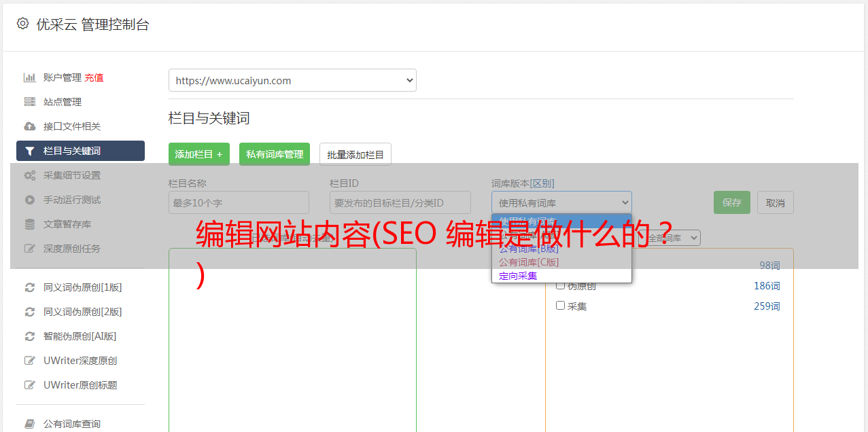The width and height of the screenshot is (868, 432).
Task: Click refresh icon of 同义词伪原创[2版]
Action: click(x=29, y=312)
